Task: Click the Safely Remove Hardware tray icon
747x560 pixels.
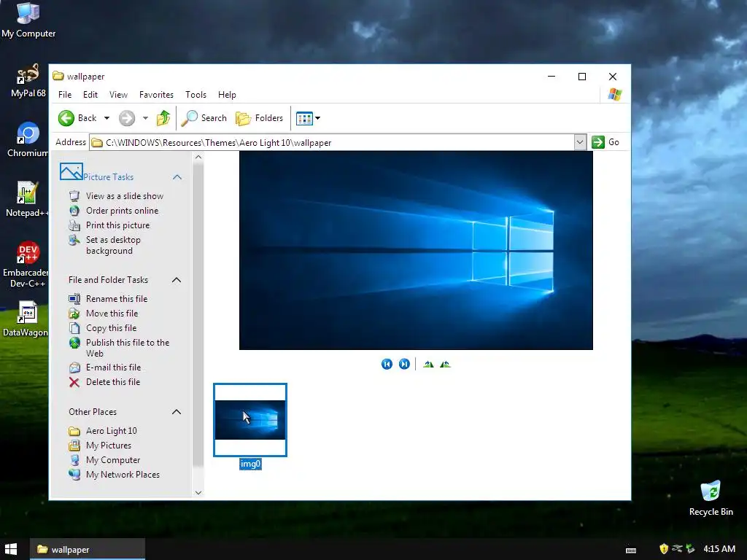Action: point(690,549)
